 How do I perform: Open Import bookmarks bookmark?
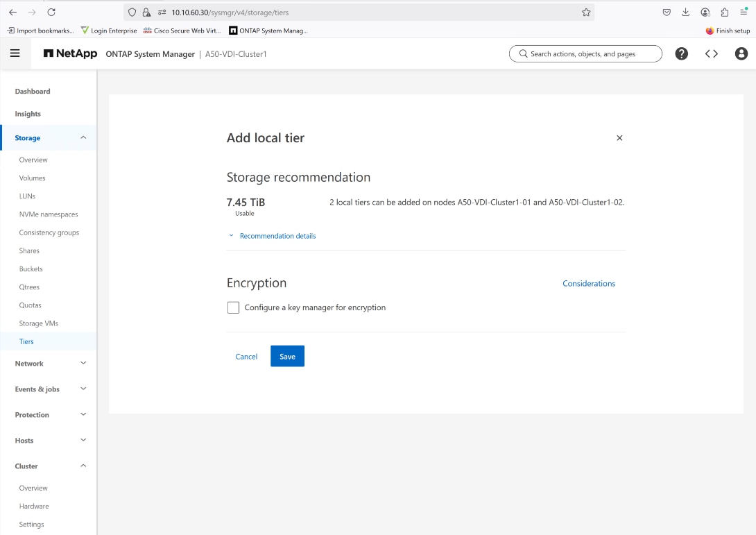40,31
